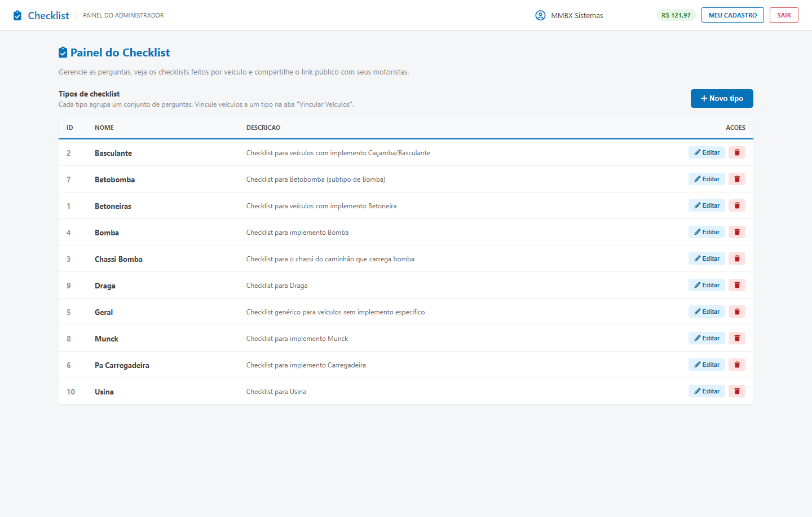This screenshot has width=812, height=517.
Task: Select the Pa Carregadeira name cell
Action: 122,365
